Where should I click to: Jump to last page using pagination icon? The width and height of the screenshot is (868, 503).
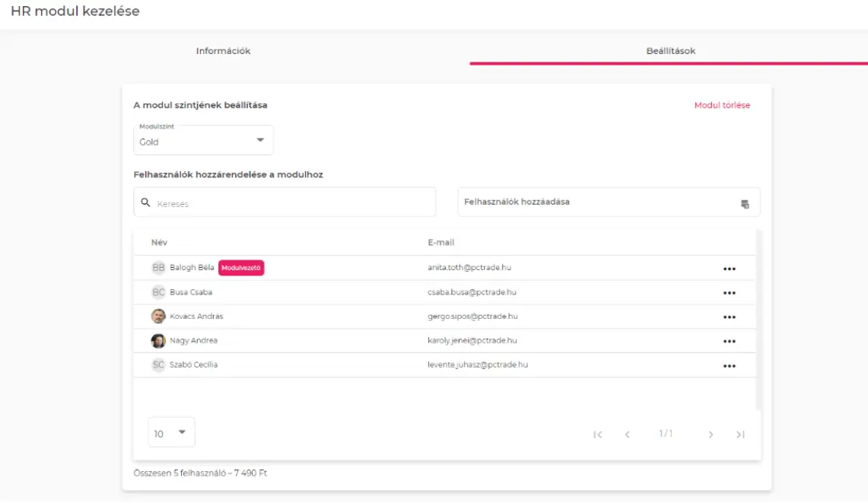click(x=739, y=434)
